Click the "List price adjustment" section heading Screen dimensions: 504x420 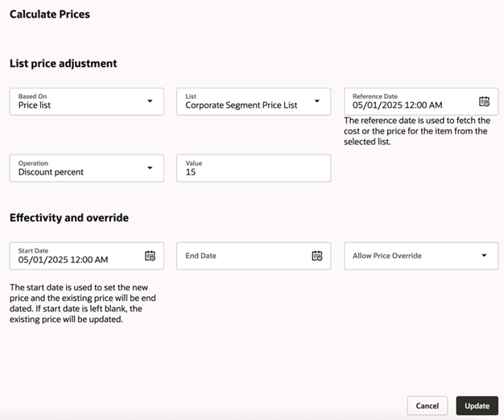(x=63, y=64)
